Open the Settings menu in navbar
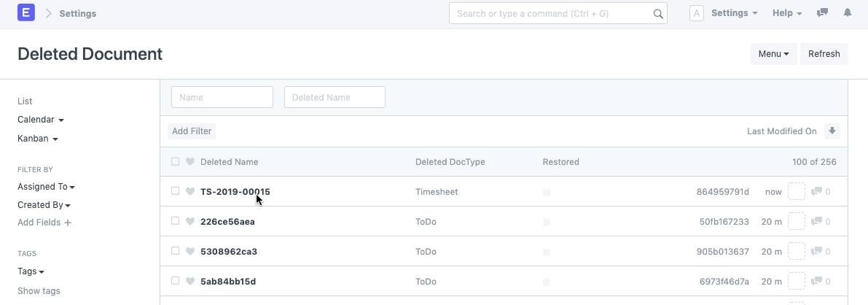Image resolution: width=868 pixels, height=305 pixels. point(734,13)
